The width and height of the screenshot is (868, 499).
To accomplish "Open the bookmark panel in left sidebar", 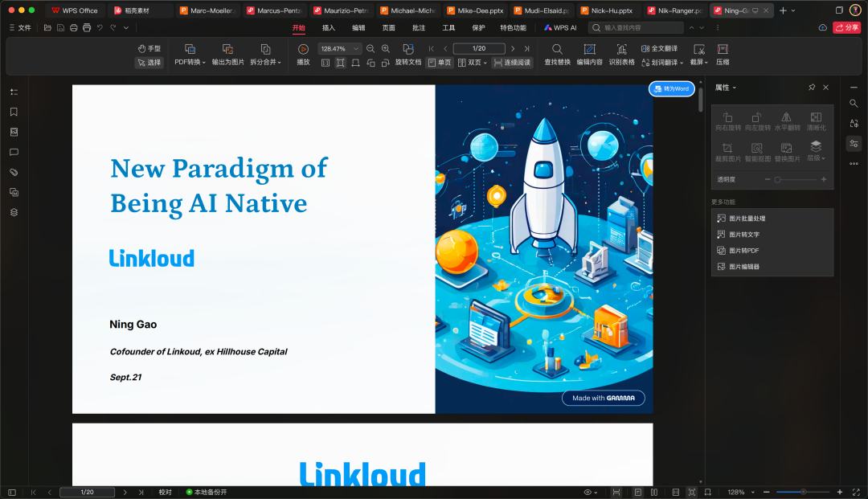I will pos(14,112).
